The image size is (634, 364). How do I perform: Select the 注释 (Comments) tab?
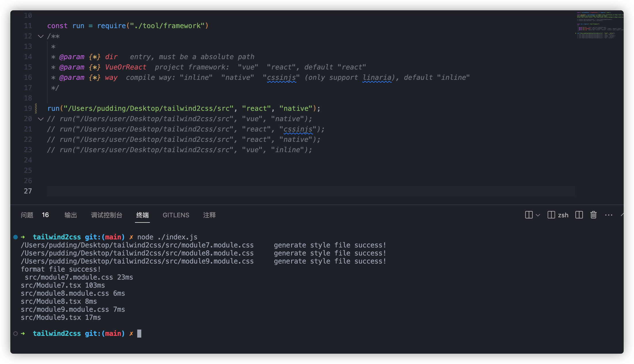click(209, 215)
